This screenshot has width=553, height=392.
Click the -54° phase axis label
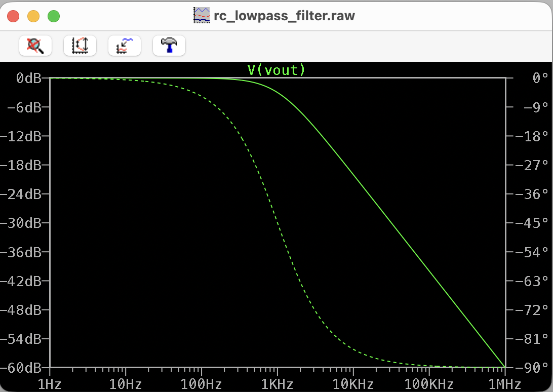click(532, 252)
